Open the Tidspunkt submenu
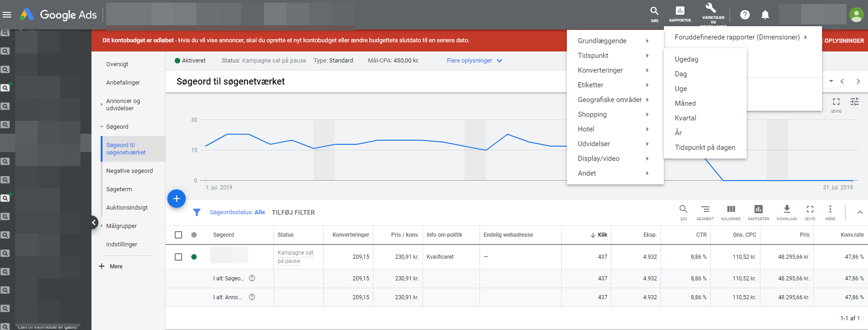The image size is (868, 330). 615,56
